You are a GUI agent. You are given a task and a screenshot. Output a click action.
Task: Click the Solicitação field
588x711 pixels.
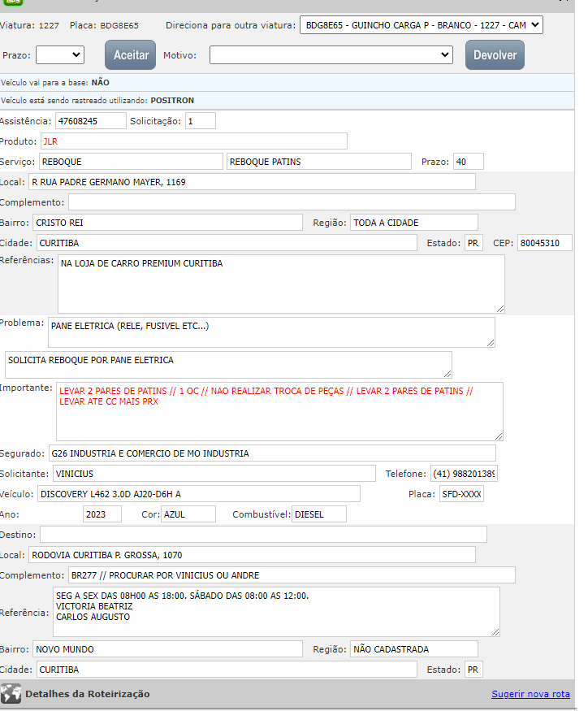click(201, 121)
